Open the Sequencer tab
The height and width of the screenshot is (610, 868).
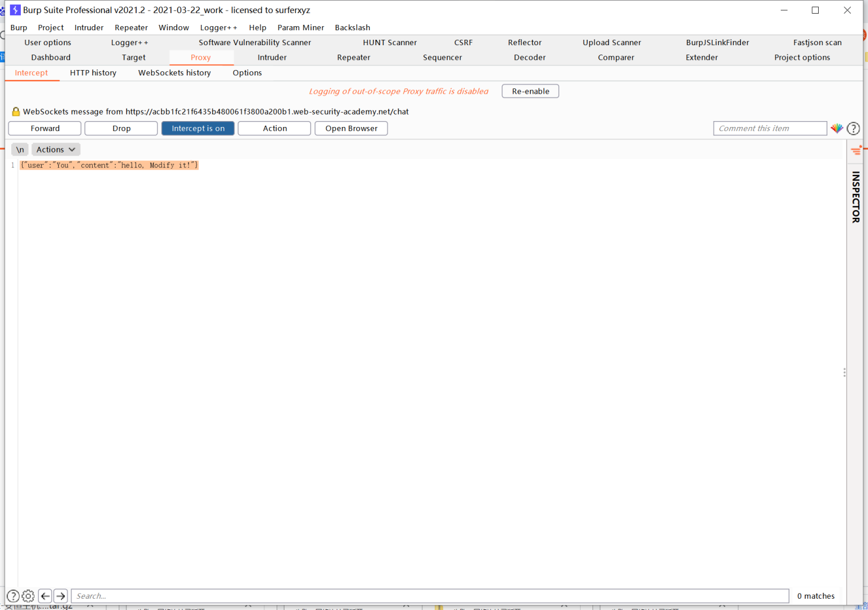(442, 58)
